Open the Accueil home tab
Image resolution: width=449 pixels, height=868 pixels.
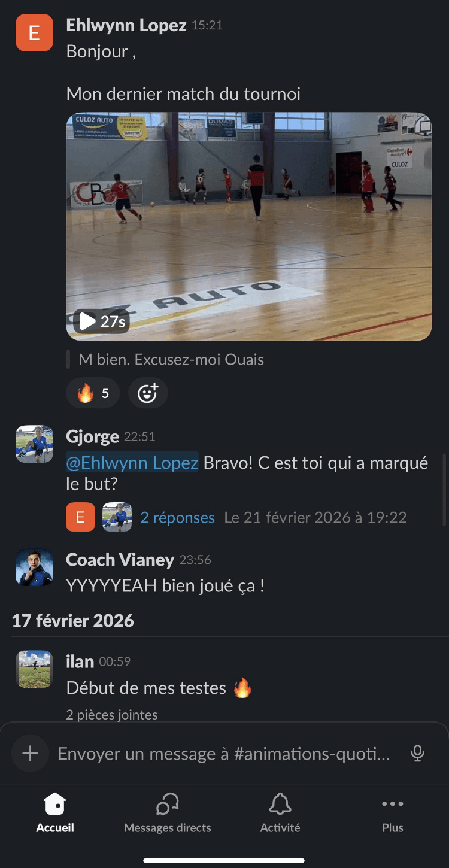point(55,813)
